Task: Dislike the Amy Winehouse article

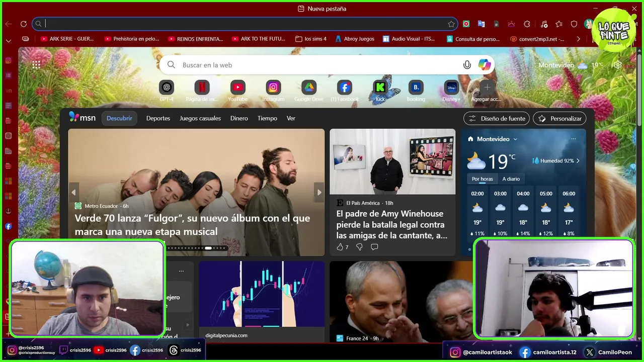Action: coord(359,247)
